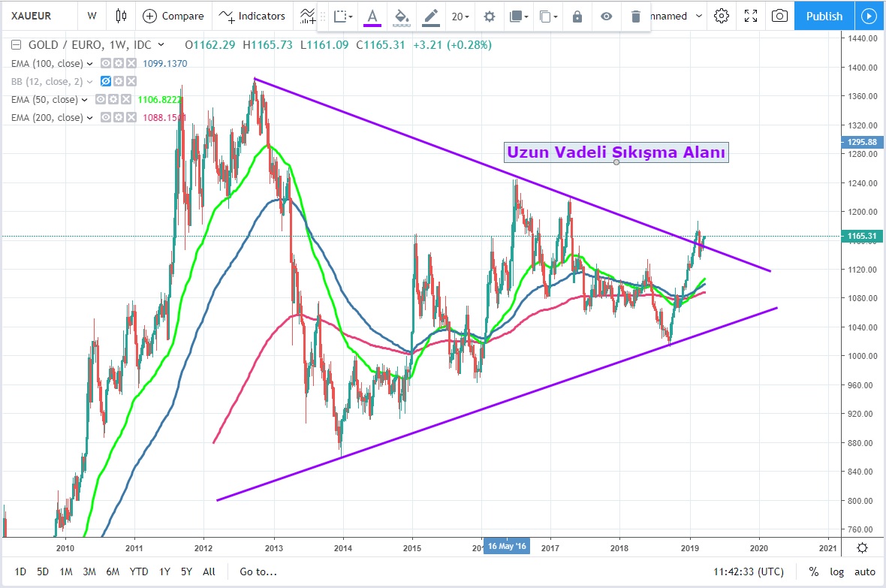Change the background fill color
Screen dimensions: 886x588
point(401,17)
